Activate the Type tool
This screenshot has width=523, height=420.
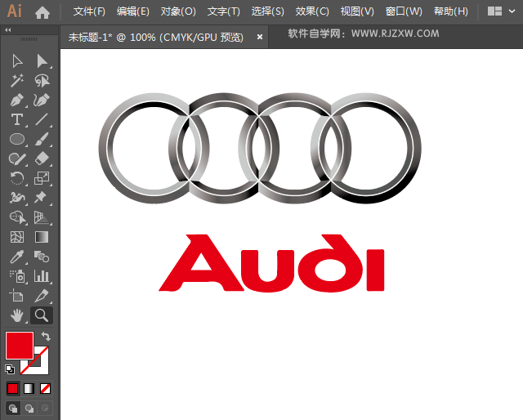point(17,119)
